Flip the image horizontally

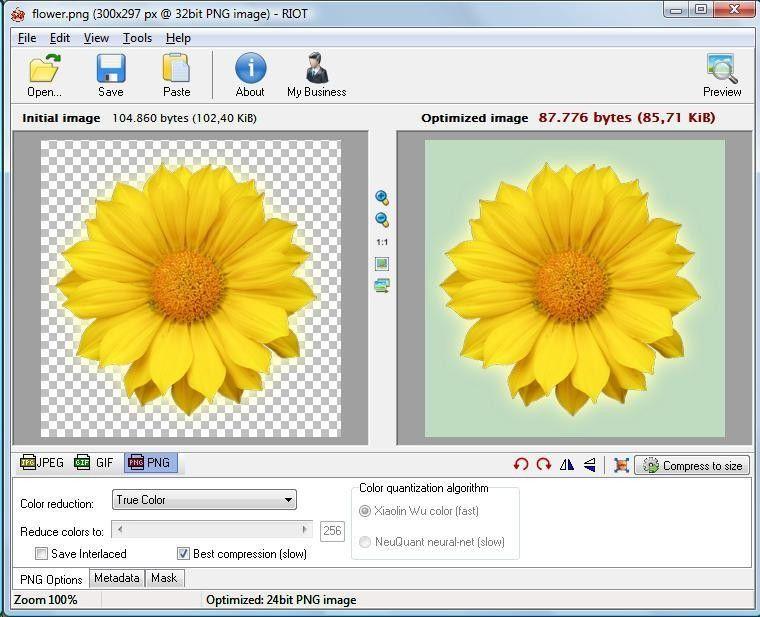tap(567, 465)
